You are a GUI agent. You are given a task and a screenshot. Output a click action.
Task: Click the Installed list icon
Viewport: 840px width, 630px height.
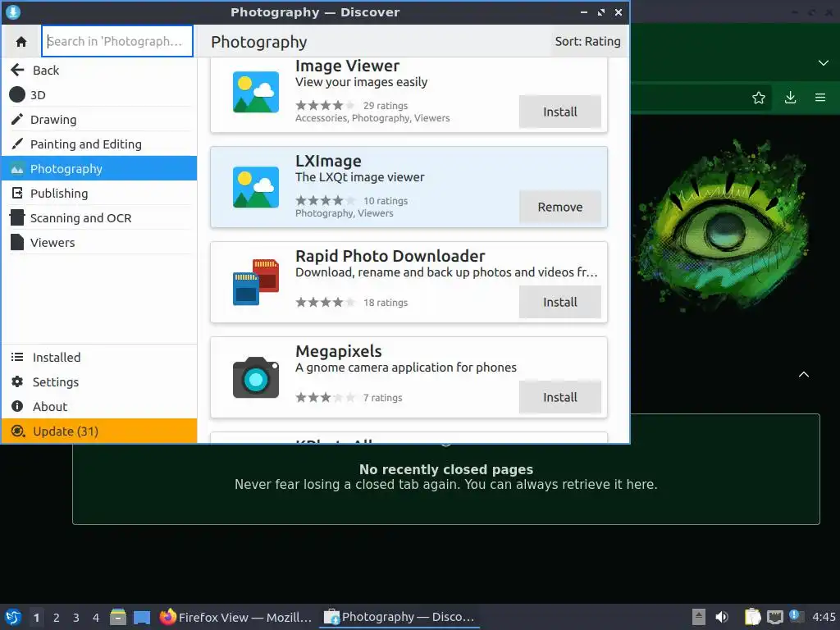[x=17, y=357]
